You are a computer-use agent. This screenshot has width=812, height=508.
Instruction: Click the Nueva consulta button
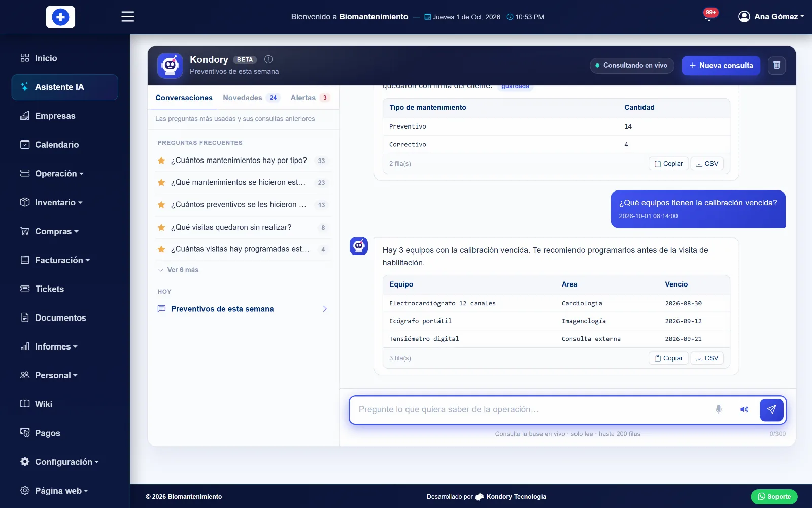click(x=721, y=66)
